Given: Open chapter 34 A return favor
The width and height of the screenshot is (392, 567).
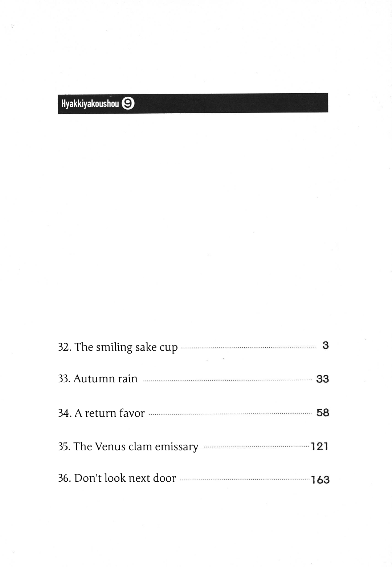Looking at the screenshot, I should point(101,413).
